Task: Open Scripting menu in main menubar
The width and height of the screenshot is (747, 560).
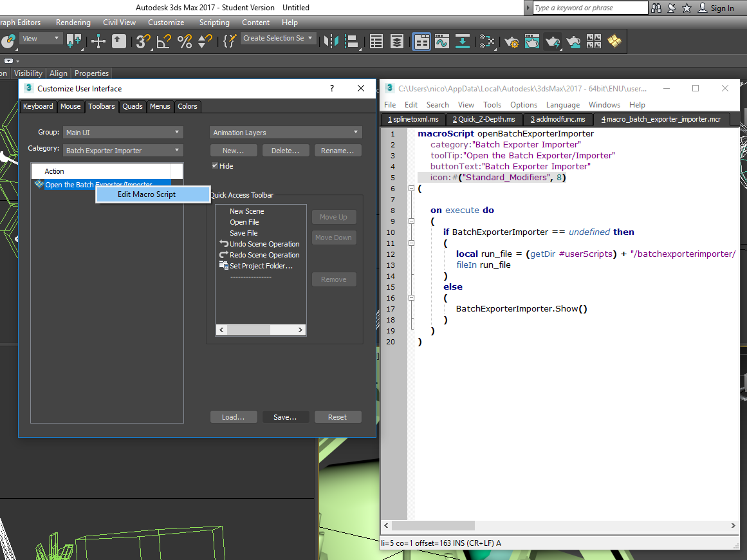Action: point(214,23)
